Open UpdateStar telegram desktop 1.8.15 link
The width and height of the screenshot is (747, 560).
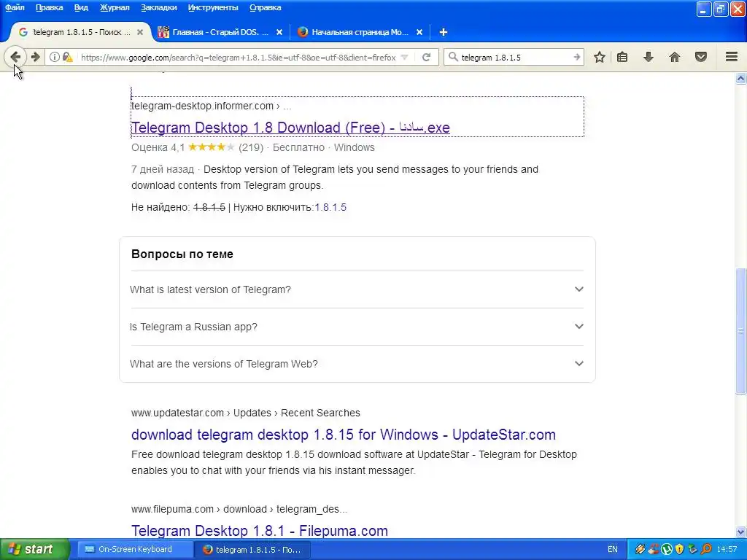(344, 435)
